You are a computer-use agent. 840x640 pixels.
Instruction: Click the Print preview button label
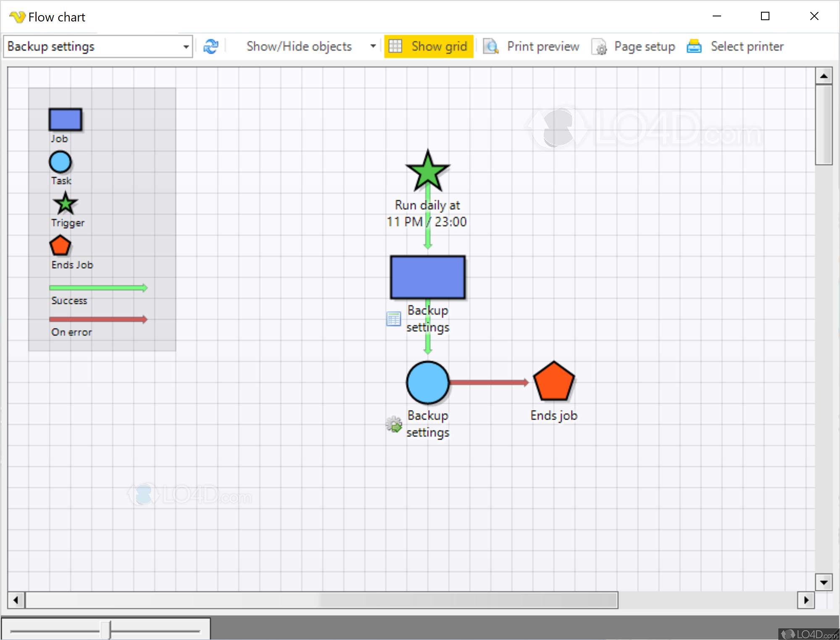543,46
